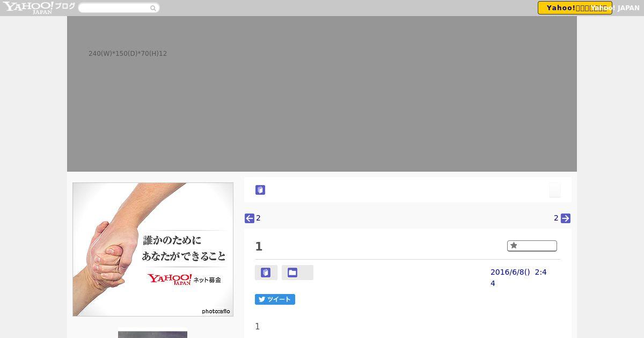Go to previous post via left arrow icon
This screenshot has width=644, height=338.
point(250,218)
